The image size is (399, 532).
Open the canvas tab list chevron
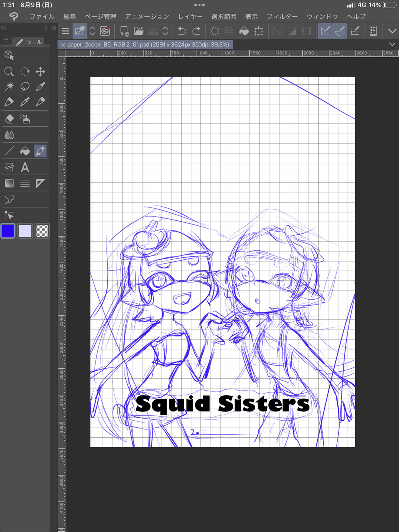pyautogui.click(x=392, y=44)
